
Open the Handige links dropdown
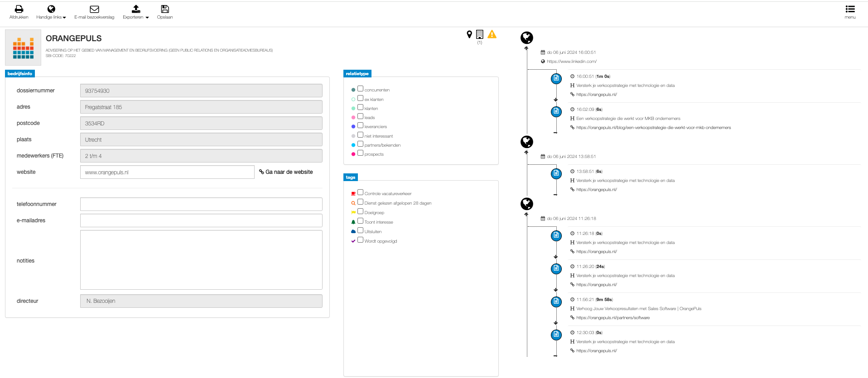click(51, 12)
